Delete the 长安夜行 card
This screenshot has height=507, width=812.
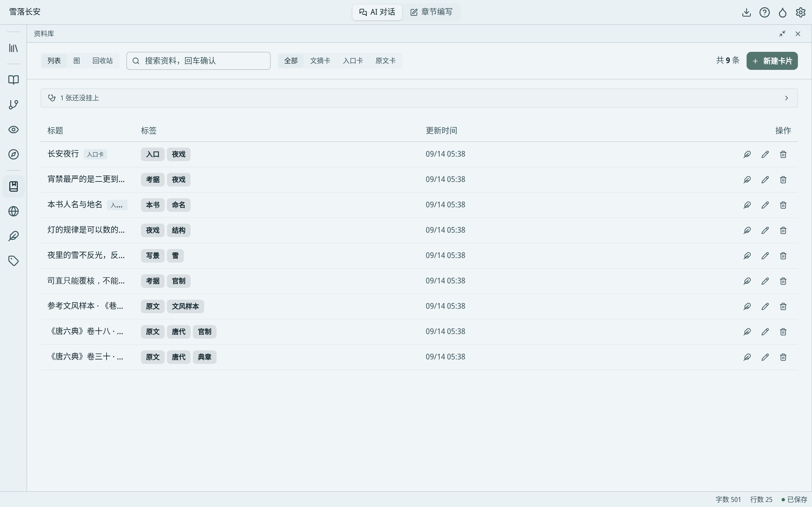click(783, 154)
